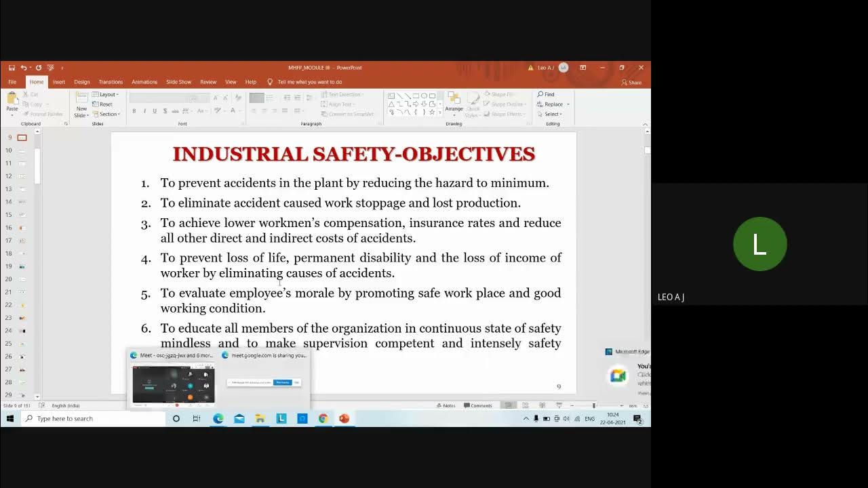The image size is (868, 488).
Task: Open the Mail app from taskbar
Action: click(x=239, y=419)
